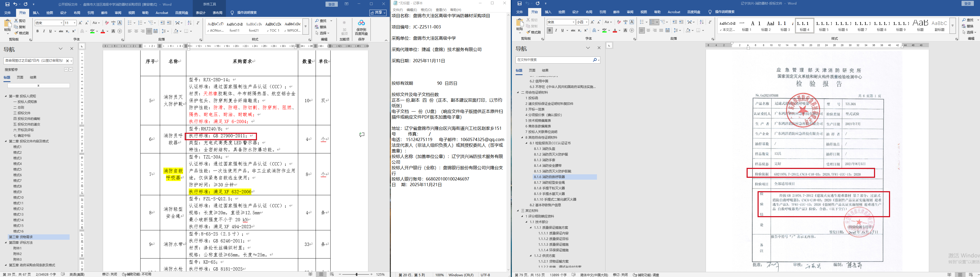Click Format Painter (格式刷) in the left Word window
Screen dimensions: 980x277
point(21,33)
